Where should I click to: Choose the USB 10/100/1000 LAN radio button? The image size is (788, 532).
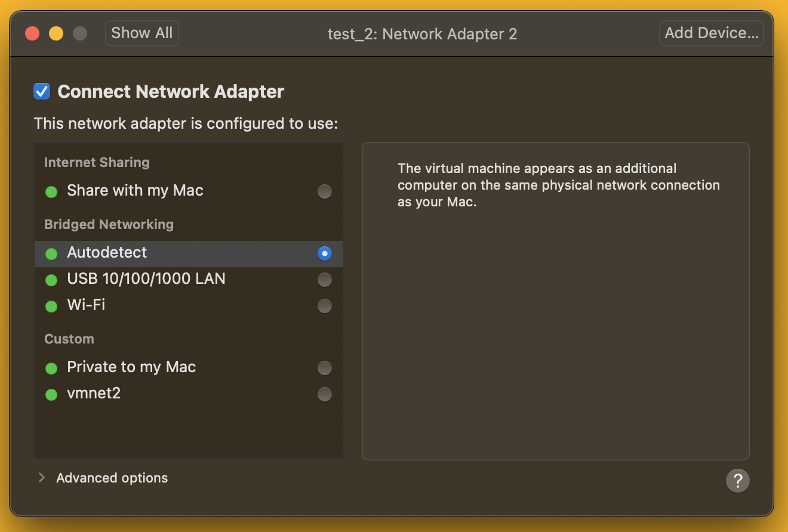click(x=324, y=280)
